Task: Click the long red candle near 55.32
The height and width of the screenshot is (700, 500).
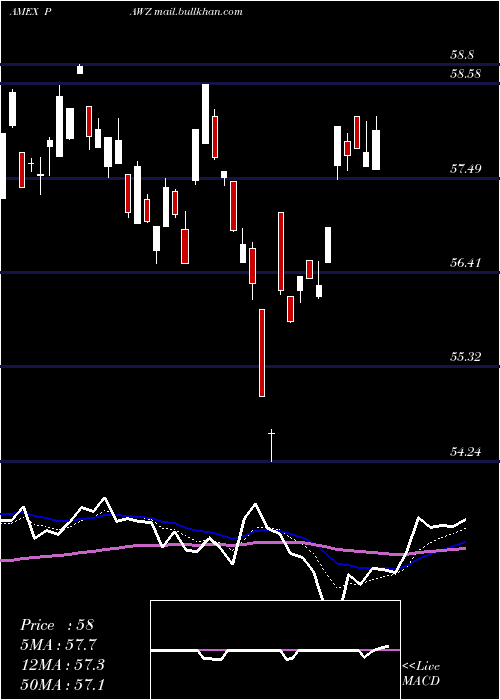Action: click(x=262, y=353)
